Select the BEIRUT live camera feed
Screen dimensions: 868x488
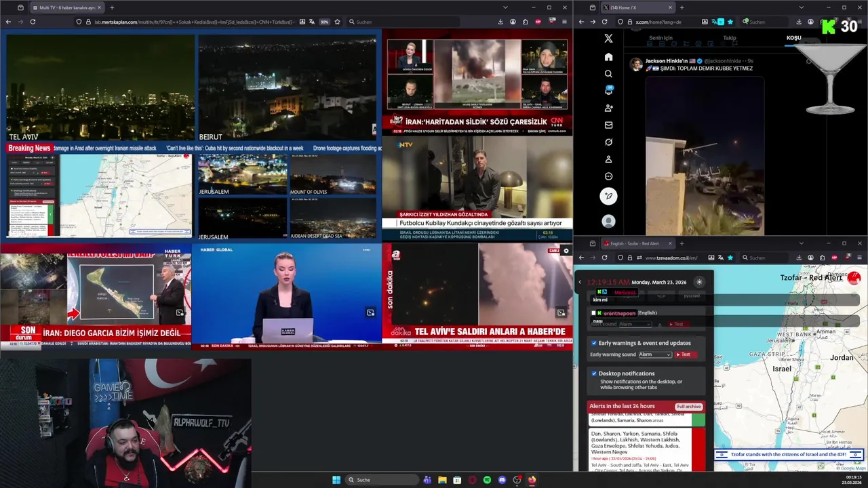click(x=287, y=88)
